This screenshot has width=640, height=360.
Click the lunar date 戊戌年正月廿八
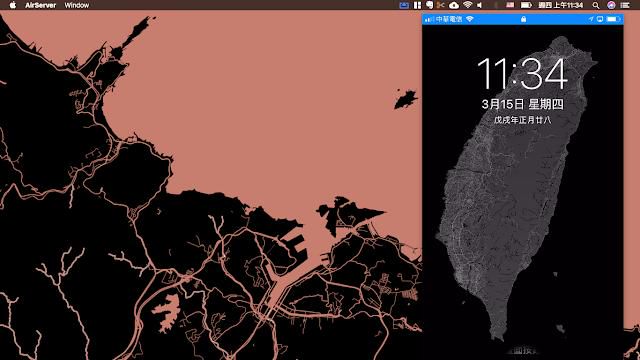pos(522,120)
